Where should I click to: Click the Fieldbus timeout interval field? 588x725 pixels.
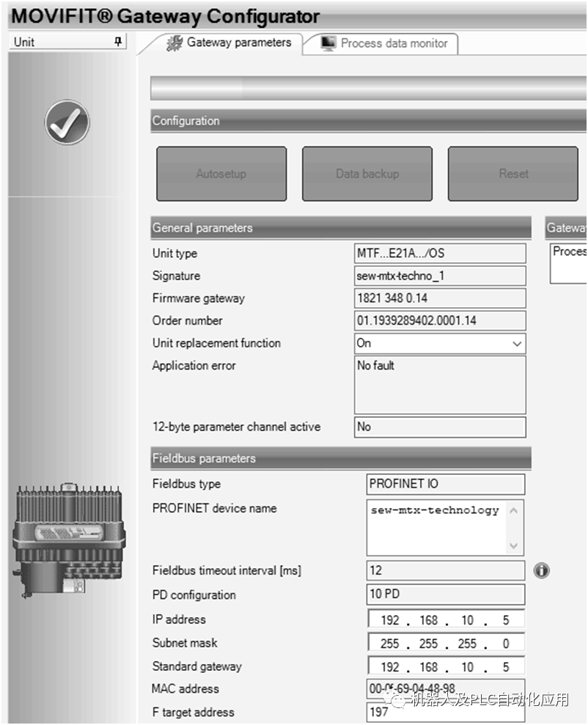(446, 570)
